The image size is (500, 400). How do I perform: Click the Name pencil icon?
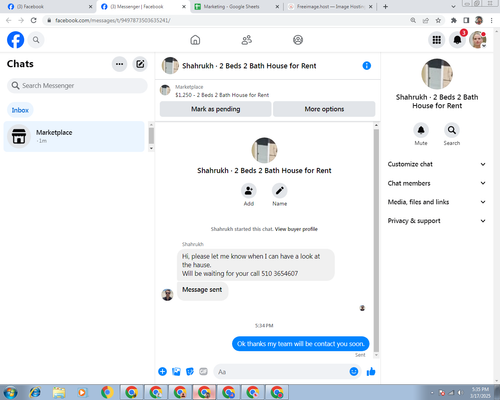(x=279, y=191)
